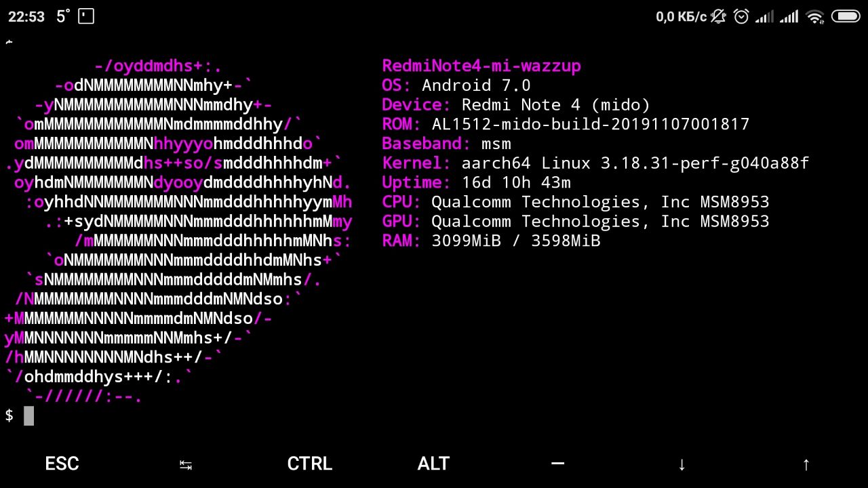Tap the battery status icon
Screen dimensions: 868x488
846,16
